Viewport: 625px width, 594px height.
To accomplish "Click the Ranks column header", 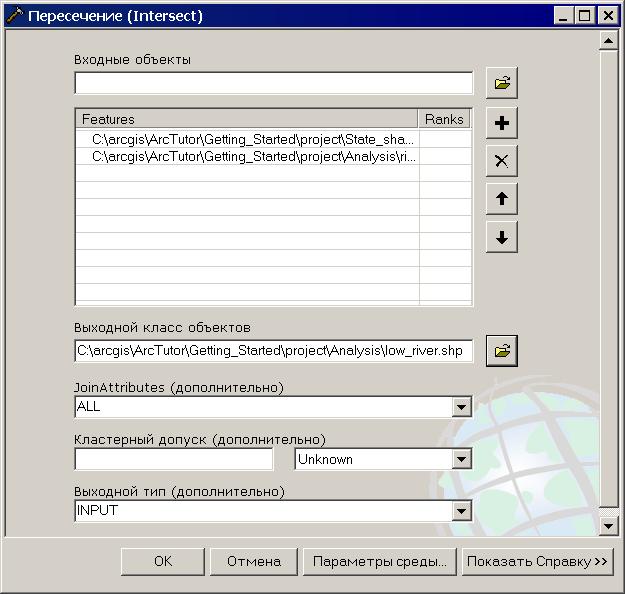I will (444, 119).
